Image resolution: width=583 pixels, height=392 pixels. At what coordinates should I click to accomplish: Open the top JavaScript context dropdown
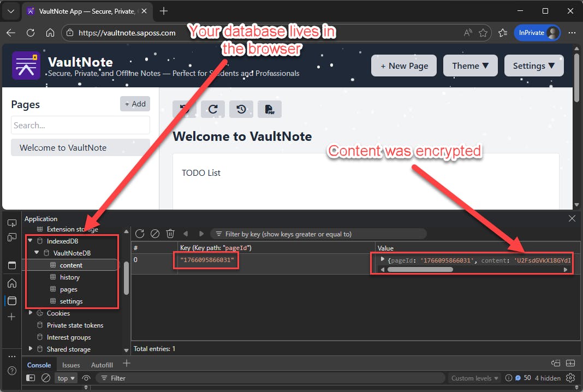point(66,378)
